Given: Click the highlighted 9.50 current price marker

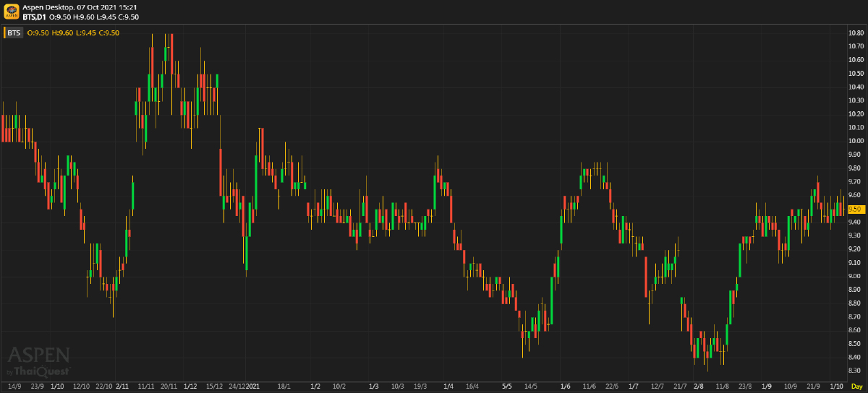Looking at the screenshot, I should 856,209.
